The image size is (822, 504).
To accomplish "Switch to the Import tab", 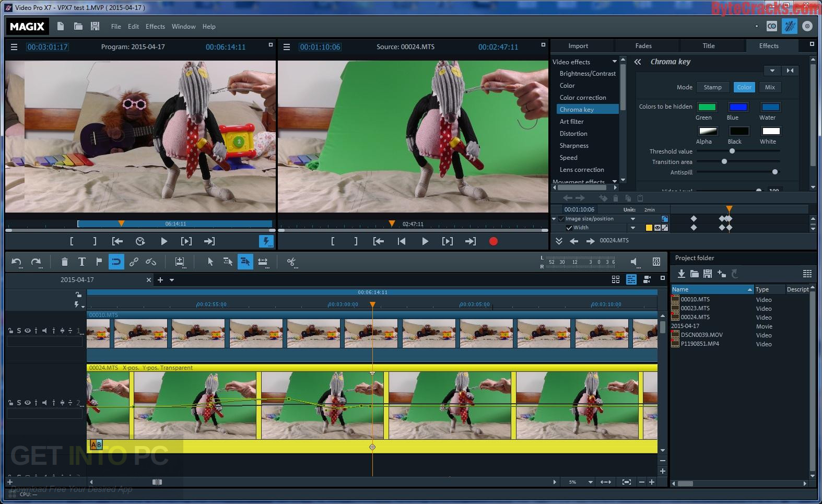I will coord(578,46).
